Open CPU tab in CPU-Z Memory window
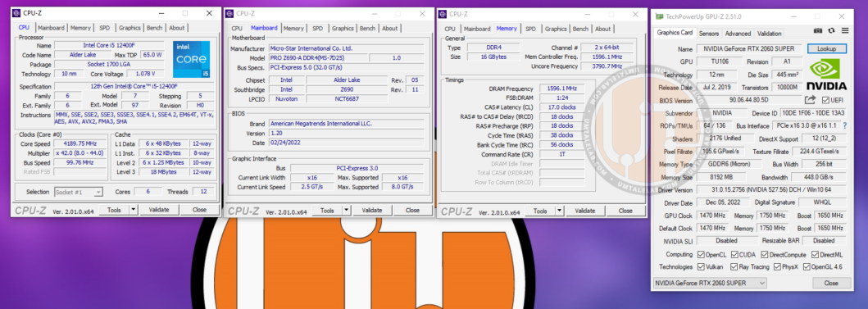The height and width of the screenshot is (309, 868). (x=450, y=29)
